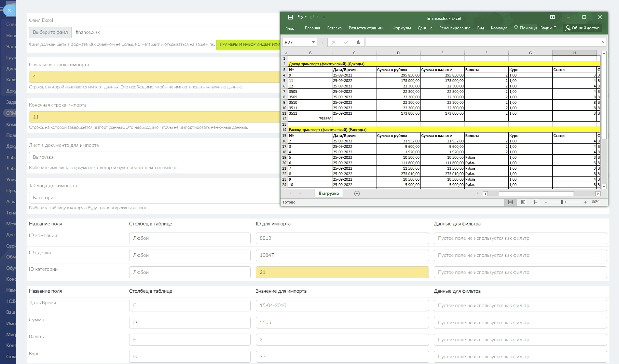Add a new sheet with the plus icon
Viewport: 619px width, 364px height.
(x=357, y=194)
